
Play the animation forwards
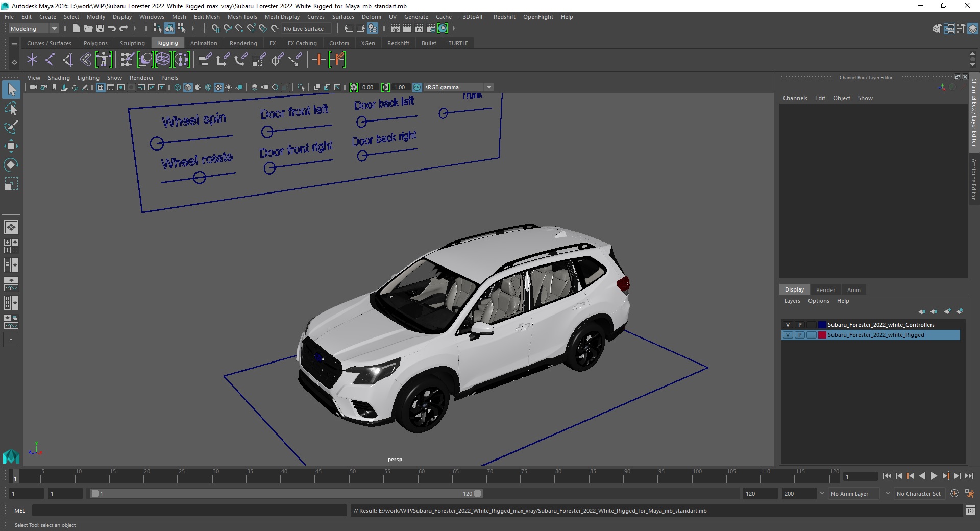pyautogui.click(x=934, y=476)
